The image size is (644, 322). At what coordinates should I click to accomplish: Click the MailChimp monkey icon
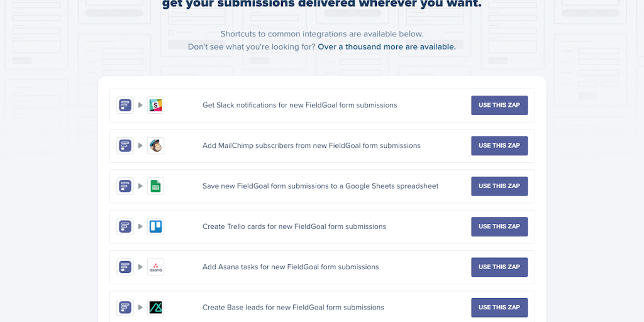point(155,145)
